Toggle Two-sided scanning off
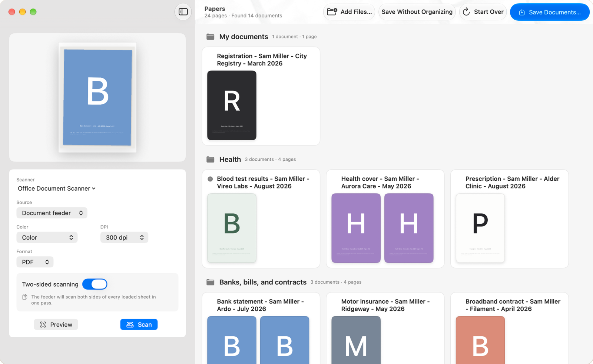The width and height of the screenshot is (593, 364). [95, 284]
